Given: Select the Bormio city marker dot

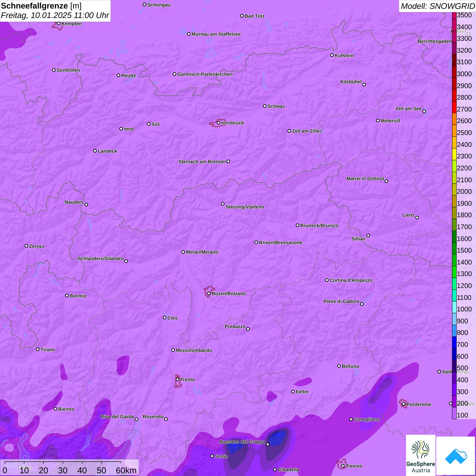Looking at the screenshot, I should (x=67, y=295).
